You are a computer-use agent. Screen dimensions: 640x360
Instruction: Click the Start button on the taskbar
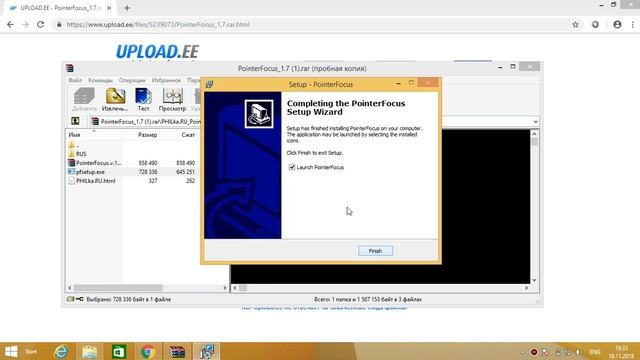coord(11,351)
